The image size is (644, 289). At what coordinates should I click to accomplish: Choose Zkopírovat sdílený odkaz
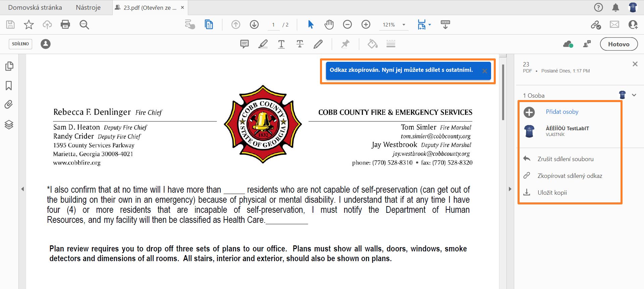tap(570, 176)
